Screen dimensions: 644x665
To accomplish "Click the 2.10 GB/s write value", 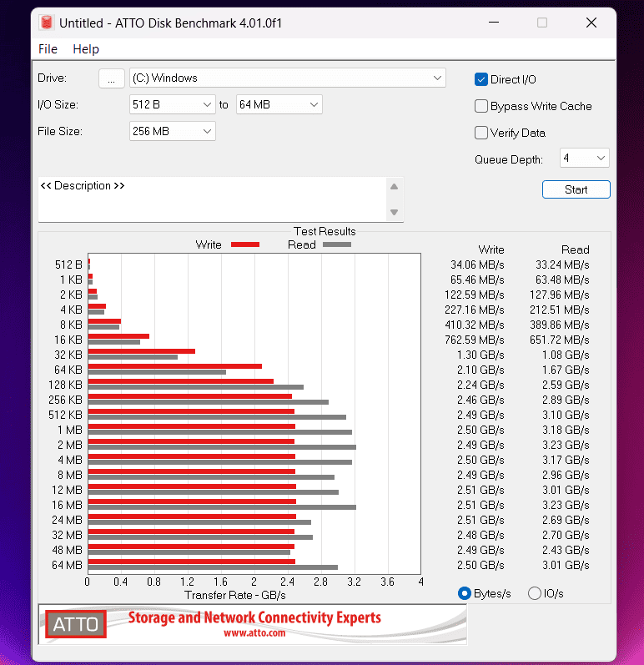I will coord(480,370).
